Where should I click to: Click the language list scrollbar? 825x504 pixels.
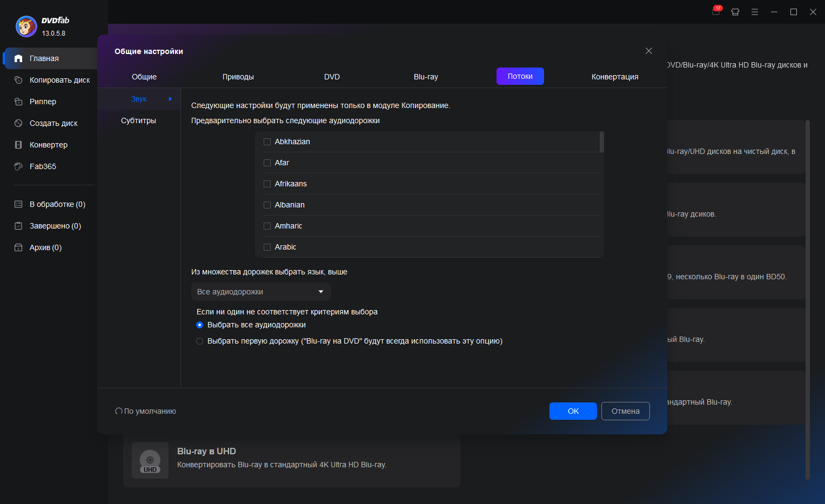click(x=602, y=142)
